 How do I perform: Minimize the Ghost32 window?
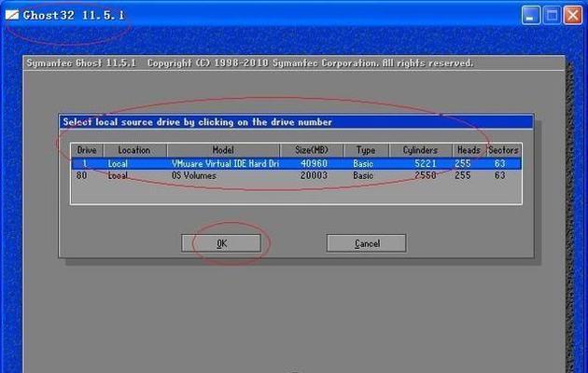[531, 16]
